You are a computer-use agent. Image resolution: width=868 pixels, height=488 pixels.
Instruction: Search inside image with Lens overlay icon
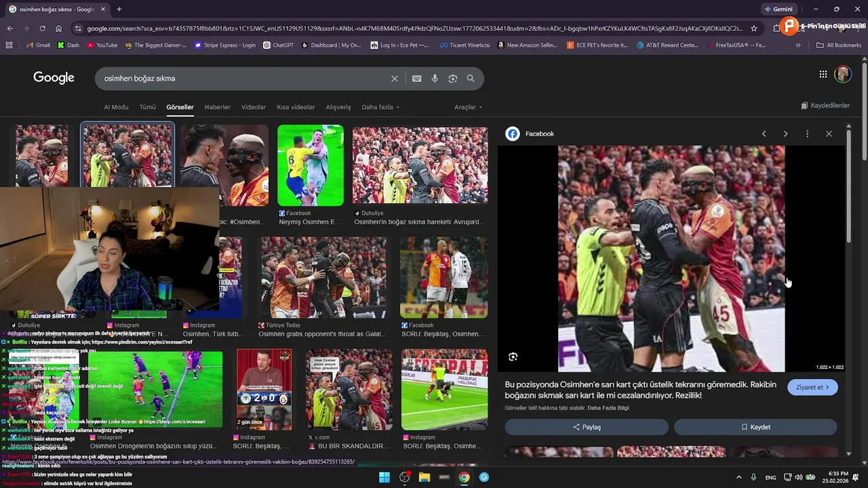(513, 357)
